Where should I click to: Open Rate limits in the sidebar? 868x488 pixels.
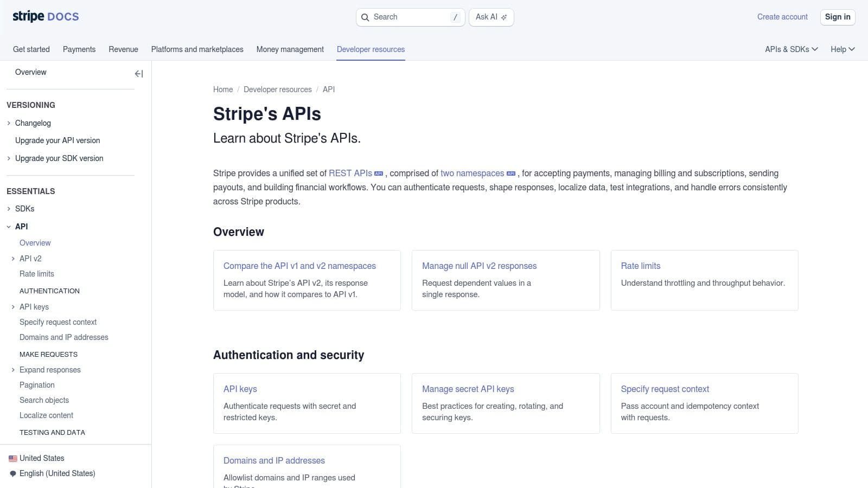[x=37, y=274]
